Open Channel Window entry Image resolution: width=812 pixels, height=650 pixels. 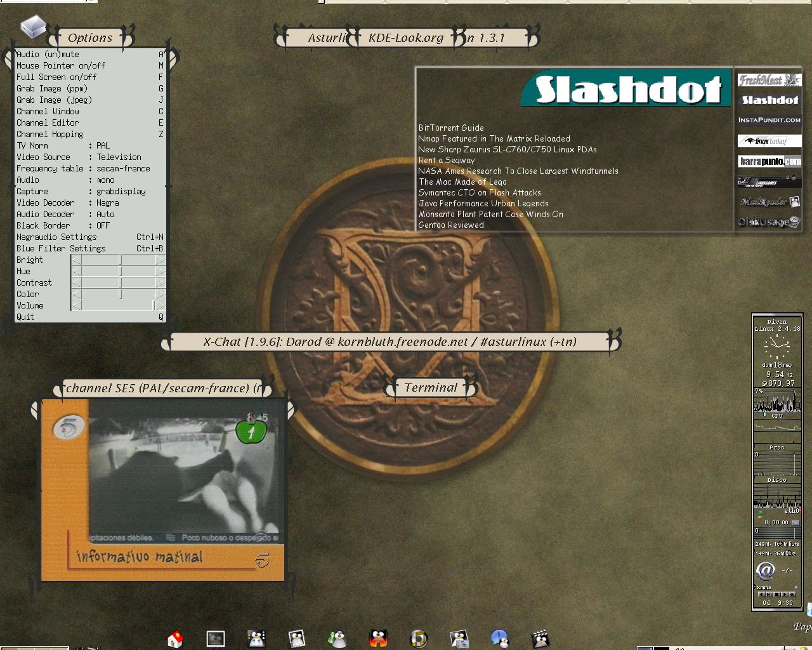tap(90, 112)
